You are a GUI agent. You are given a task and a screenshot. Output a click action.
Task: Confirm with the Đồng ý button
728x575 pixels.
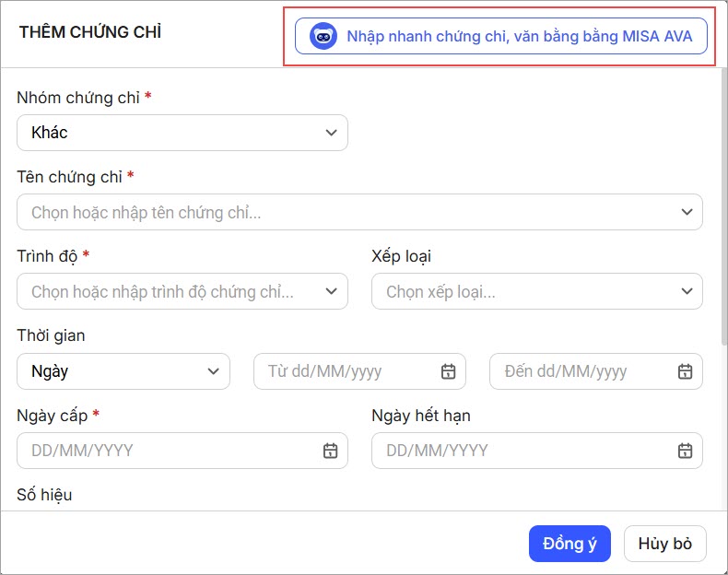pyautogui.click(x=569, y=544)
